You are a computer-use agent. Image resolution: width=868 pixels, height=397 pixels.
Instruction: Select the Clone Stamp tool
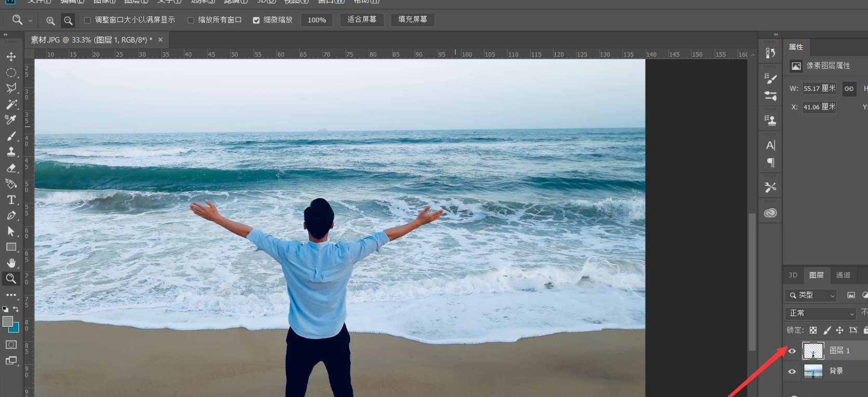click(x=11, y=152)
